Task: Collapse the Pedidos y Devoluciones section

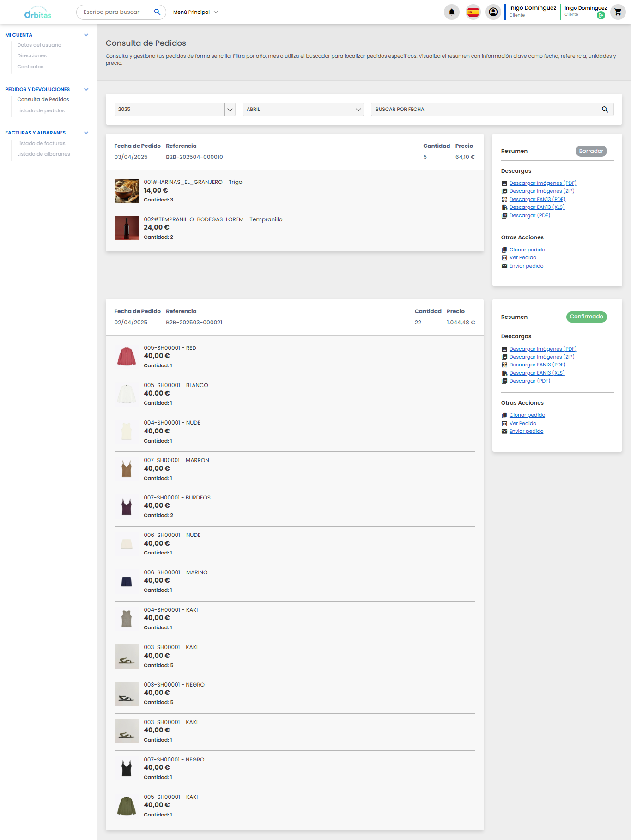Action: [86, 90]
